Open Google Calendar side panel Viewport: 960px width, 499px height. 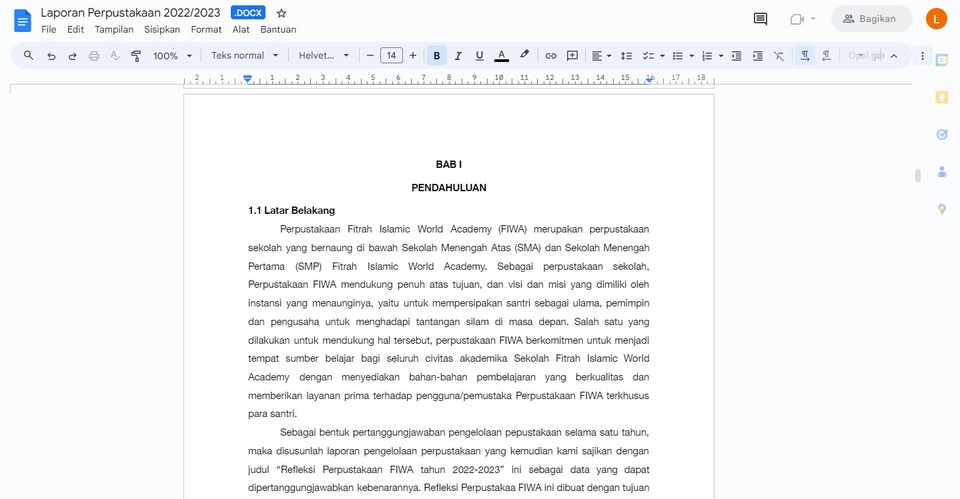pos(942,60)
